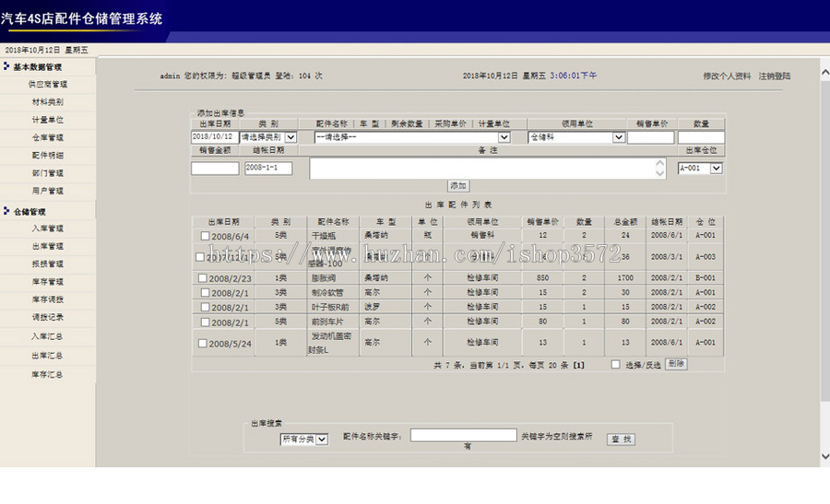Check the row dated 2008/6/4
The image size is (830, 504).
pos(205,236)
